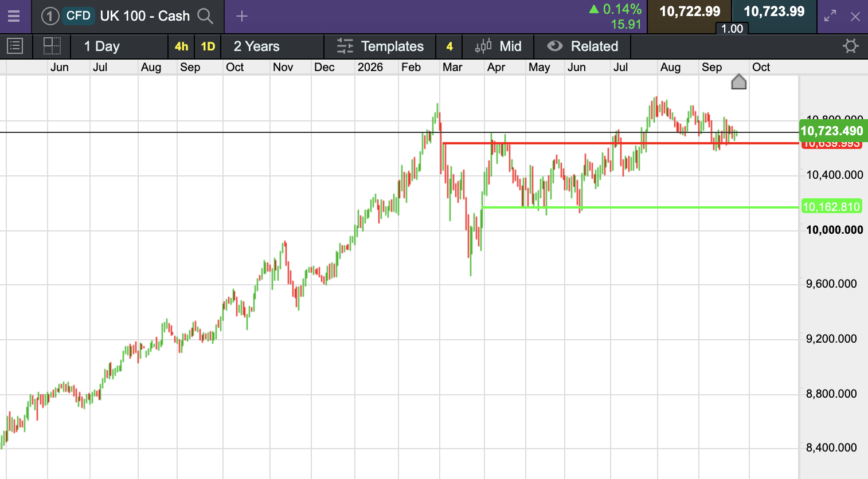Click the circled number 1 icon
868x479 pixels.
(50, 16)
